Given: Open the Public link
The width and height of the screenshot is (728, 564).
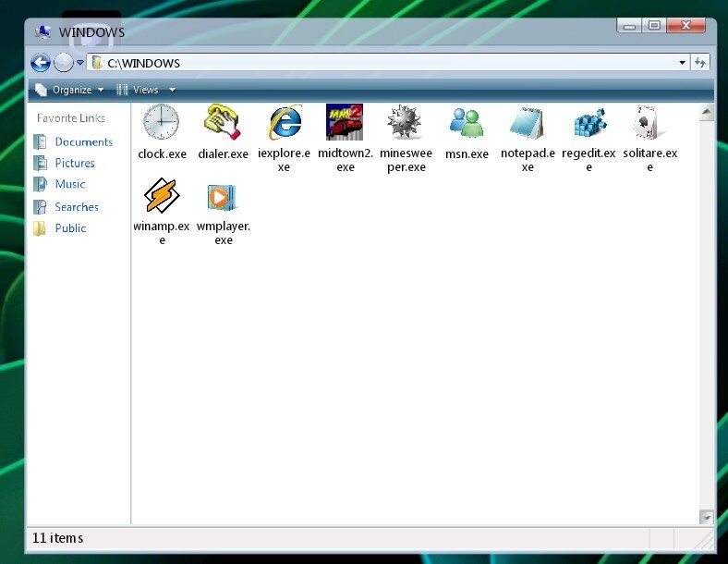Looking at the screenshot, I should click(x=70, y=228).
